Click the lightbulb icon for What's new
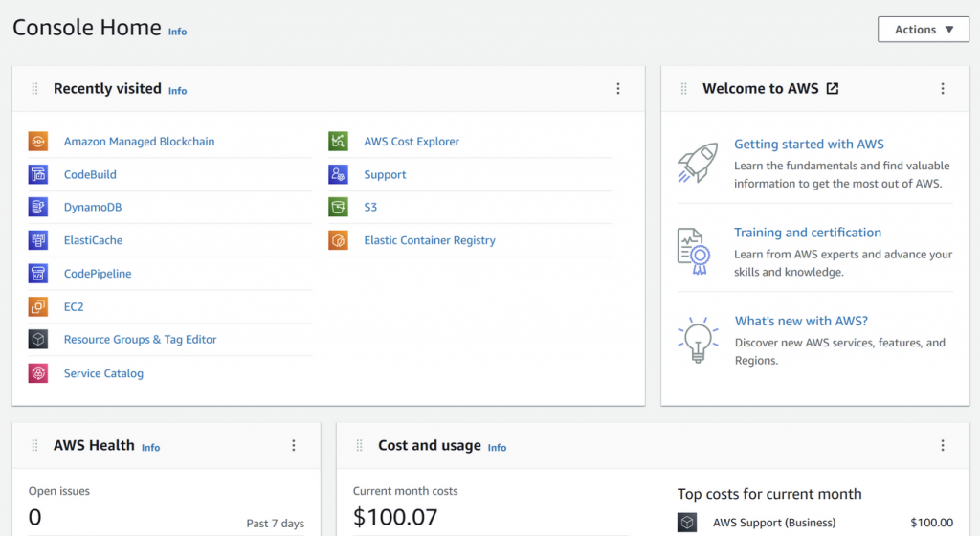This screenshot has height=536, width=980. pos(698,340)
